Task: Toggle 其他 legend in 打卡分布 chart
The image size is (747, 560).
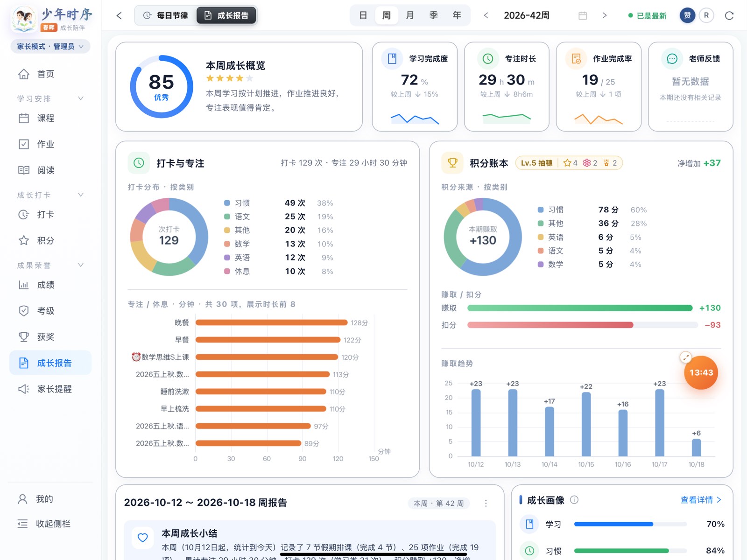Action: tap(238, 230)
